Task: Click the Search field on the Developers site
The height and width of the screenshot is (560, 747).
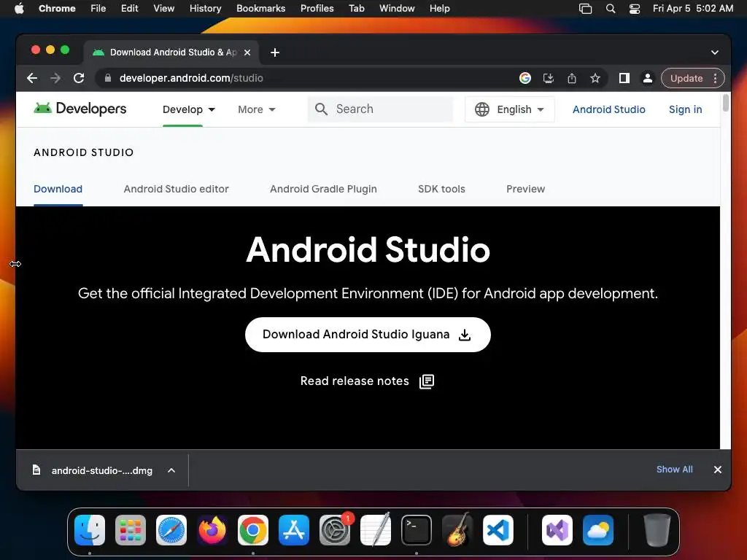Action: pyautogui.click(x=380, y=109)
